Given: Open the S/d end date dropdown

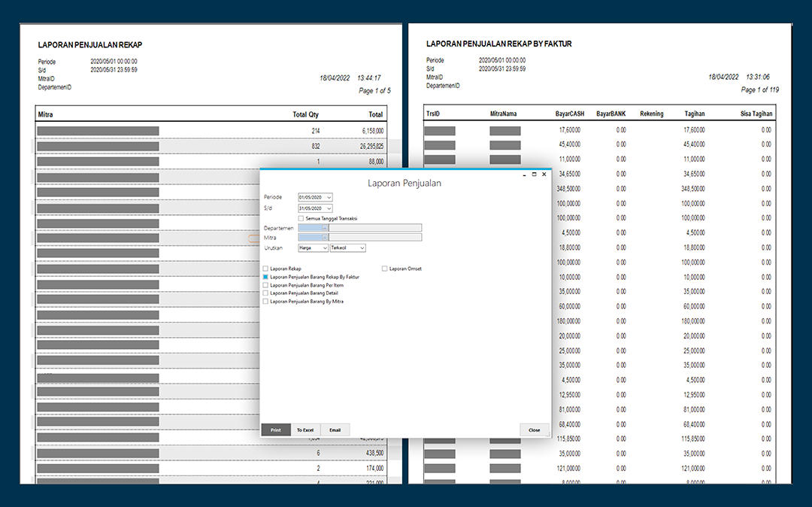Looking at the screenshot, I should point(329,208).
